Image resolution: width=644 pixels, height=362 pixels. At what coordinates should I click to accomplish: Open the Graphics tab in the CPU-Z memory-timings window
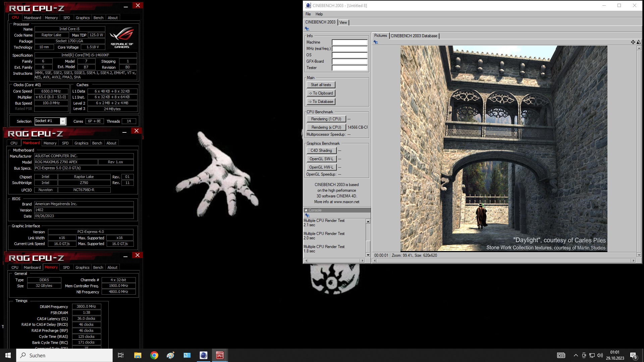82,267
